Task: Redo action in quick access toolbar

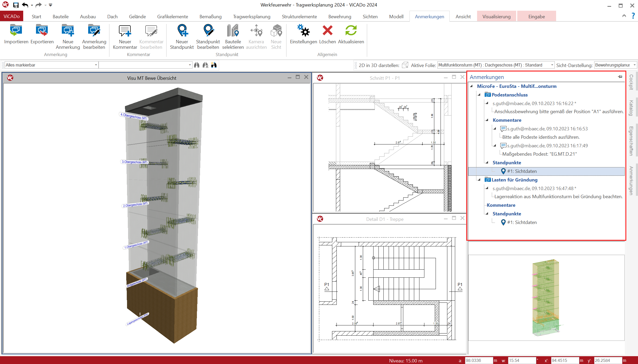Action: click(39, 5)
